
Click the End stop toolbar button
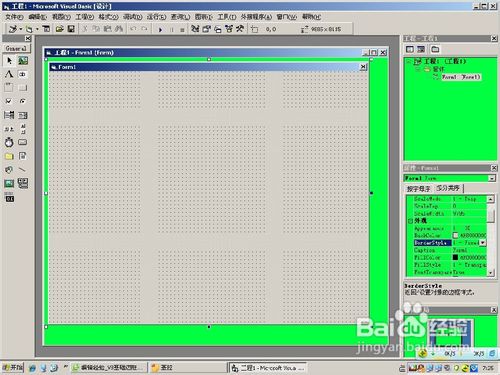[x=182, y=29]
